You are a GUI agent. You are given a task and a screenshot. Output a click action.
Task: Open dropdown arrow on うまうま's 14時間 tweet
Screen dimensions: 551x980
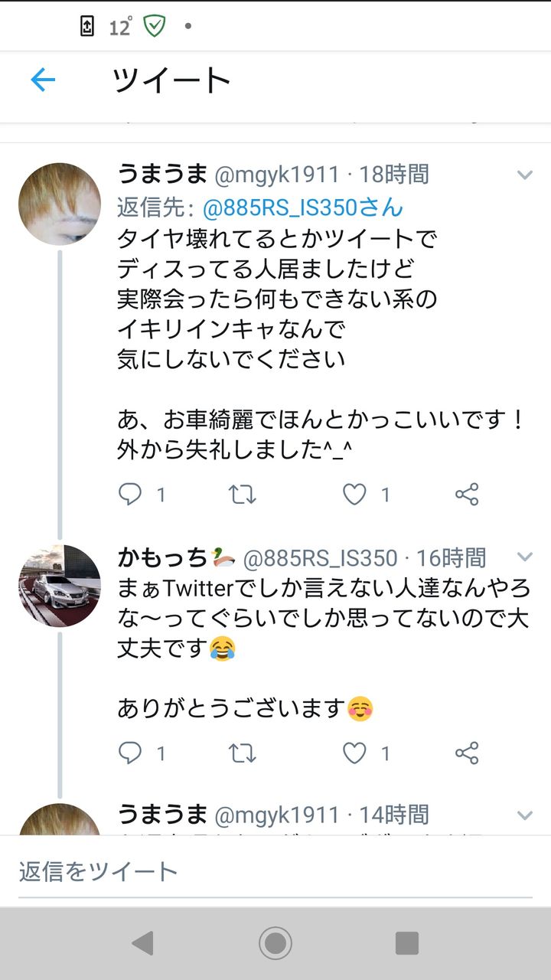coord(524,815)
